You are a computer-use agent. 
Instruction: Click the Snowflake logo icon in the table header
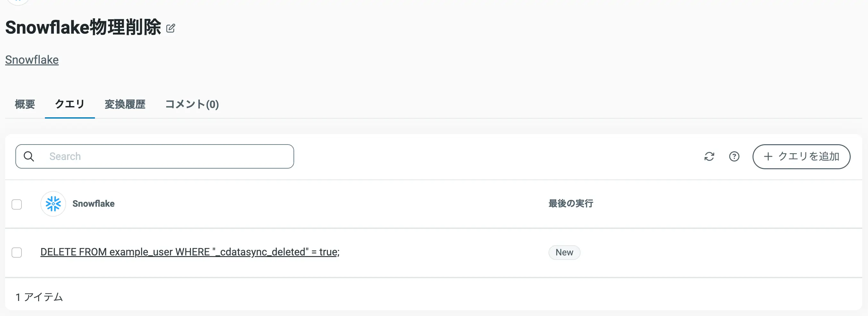[x=53, y=204]
